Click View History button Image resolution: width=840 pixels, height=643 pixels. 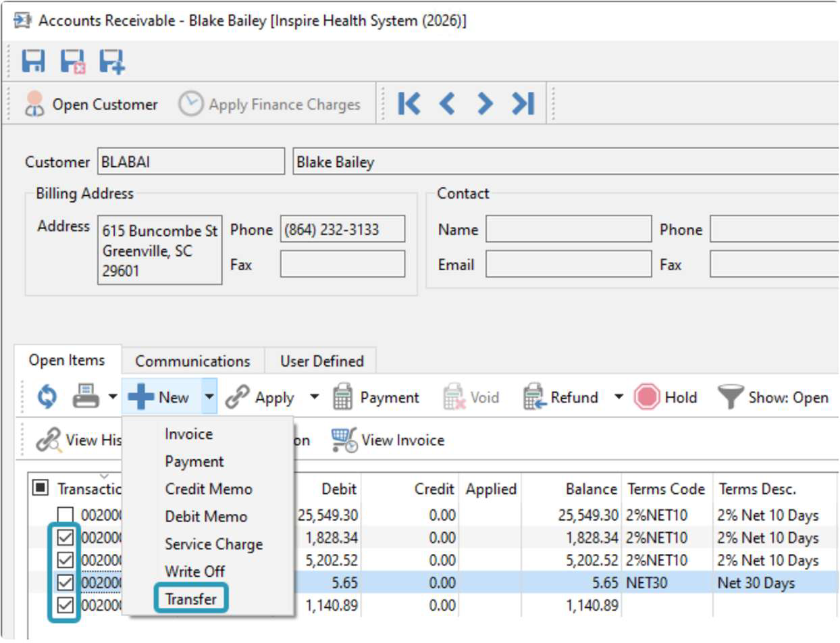click(80, 440)
